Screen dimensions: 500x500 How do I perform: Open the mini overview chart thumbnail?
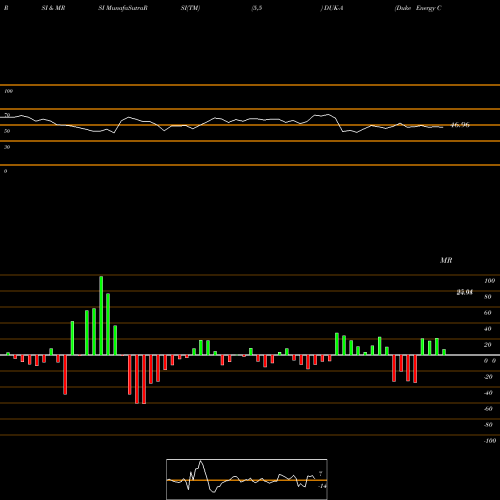click(x=247, y=479)
